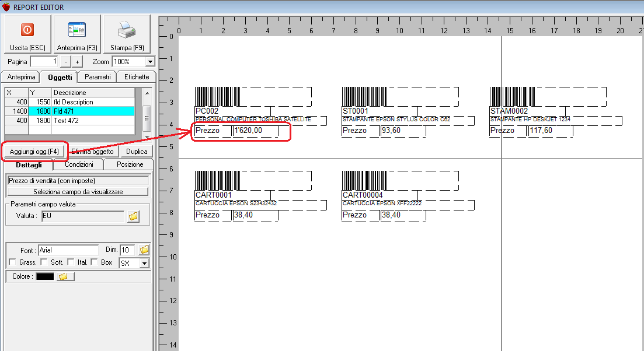644x351 pixels.
Task: Select the CART0001 code on label
Action: [x=214, y=195]
